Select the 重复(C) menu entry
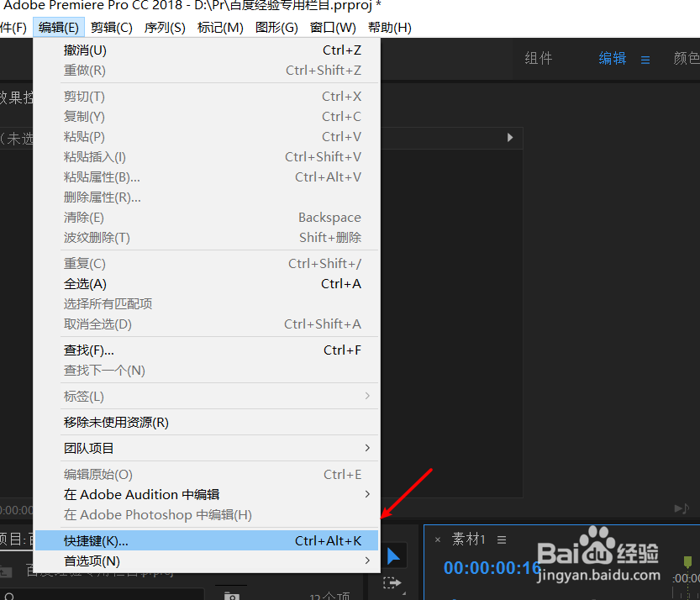The height and width of the screenshot is (600, 700). click(206, 263)
